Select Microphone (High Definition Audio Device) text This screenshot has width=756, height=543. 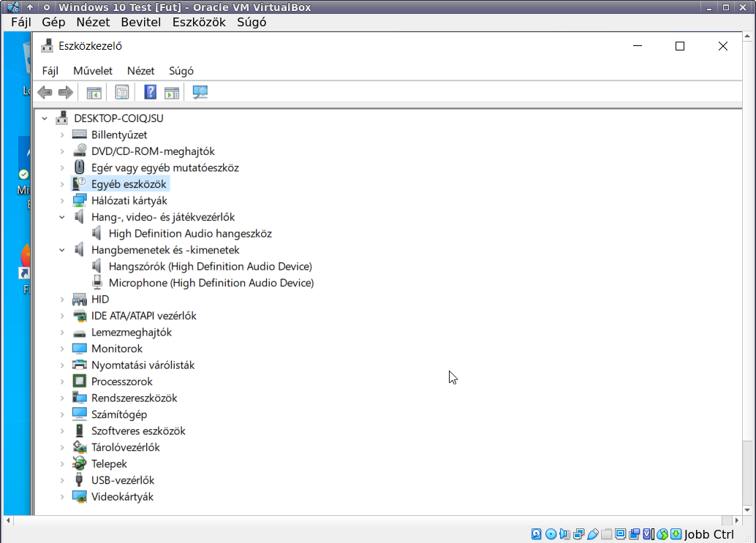pyautogui.click(x=211, y=283)
